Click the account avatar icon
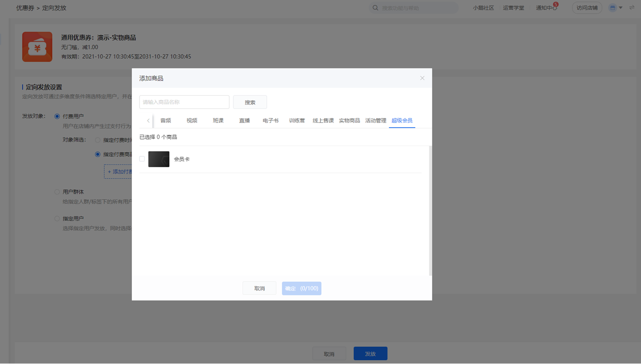The height and width of the screenshot is (364, 641). click(612, 8)
